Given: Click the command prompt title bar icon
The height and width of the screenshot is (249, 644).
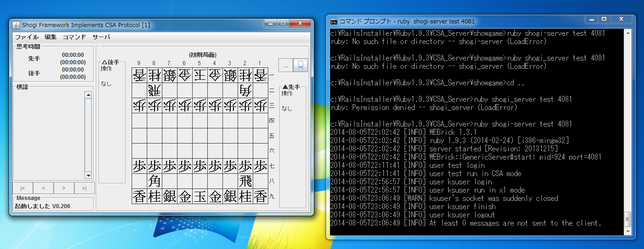Looking at the screenshot, I should (x=334, y=21).
